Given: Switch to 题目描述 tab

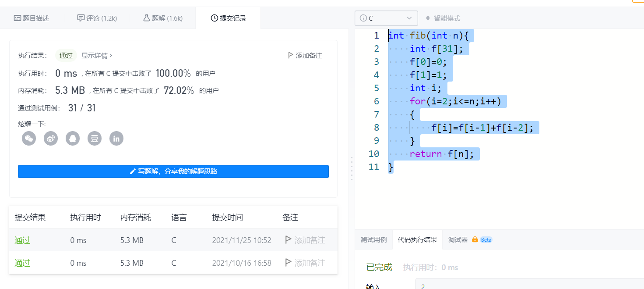Looking at the screenshot, I should (x=32, y=18).
